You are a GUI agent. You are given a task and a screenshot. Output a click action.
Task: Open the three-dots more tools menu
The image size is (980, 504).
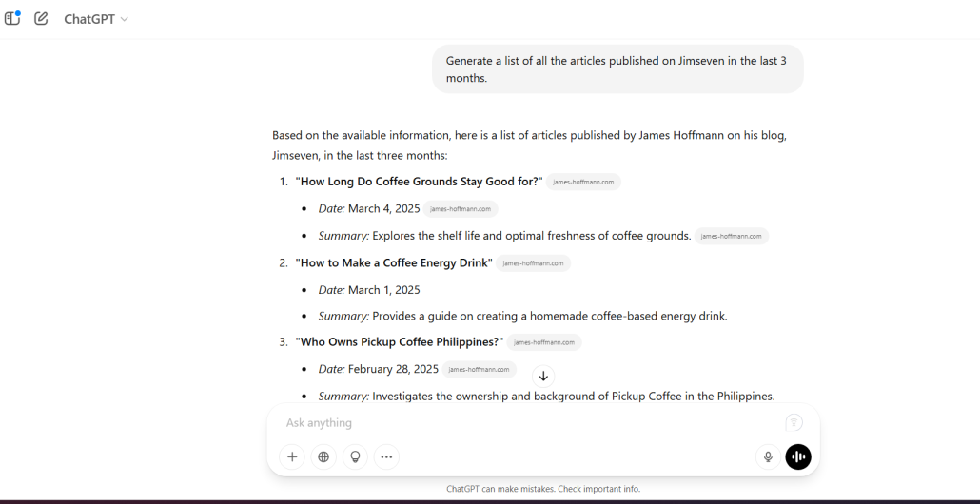coord(387,456)
